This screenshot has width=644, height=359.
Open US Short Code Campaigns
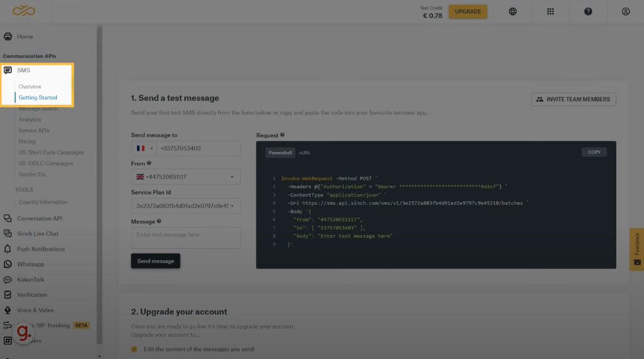[52, 153]
